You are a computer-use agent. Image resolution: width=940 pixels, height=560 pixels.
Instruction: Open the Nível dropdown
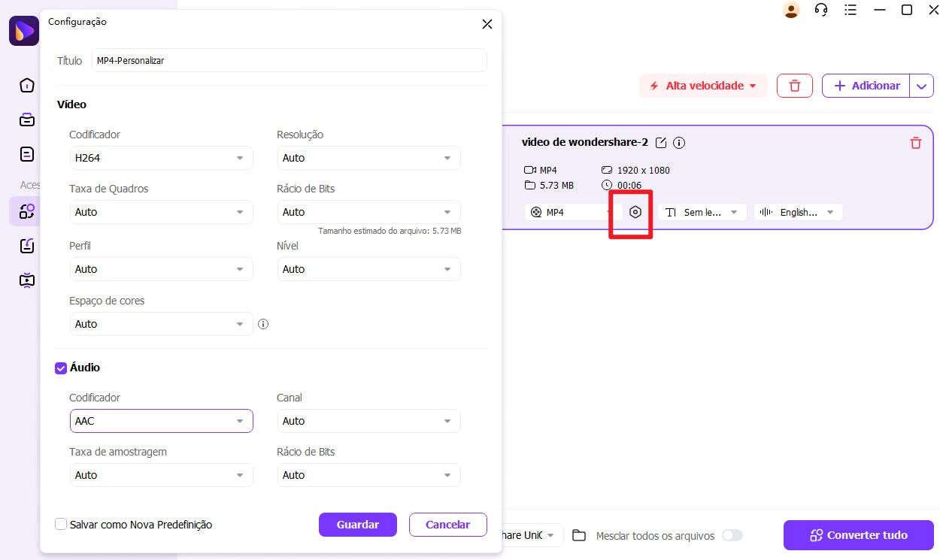pos(368,269)
